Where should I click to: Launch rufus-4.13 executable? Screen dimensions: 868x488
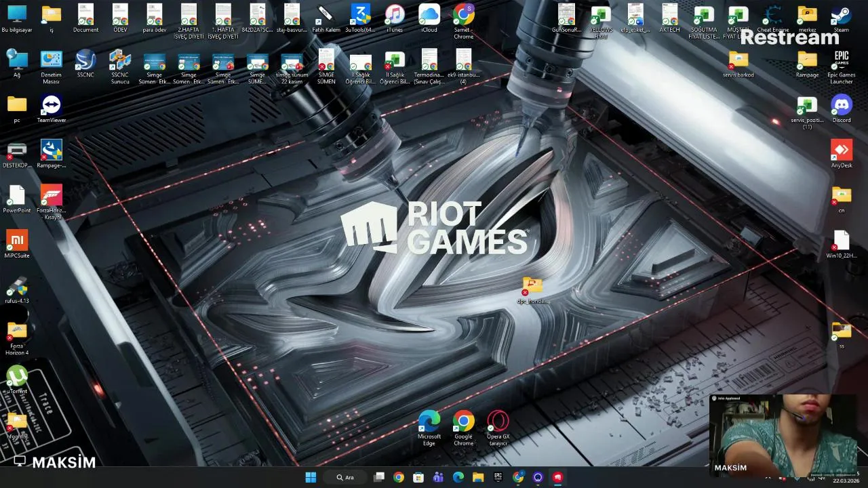17,290
